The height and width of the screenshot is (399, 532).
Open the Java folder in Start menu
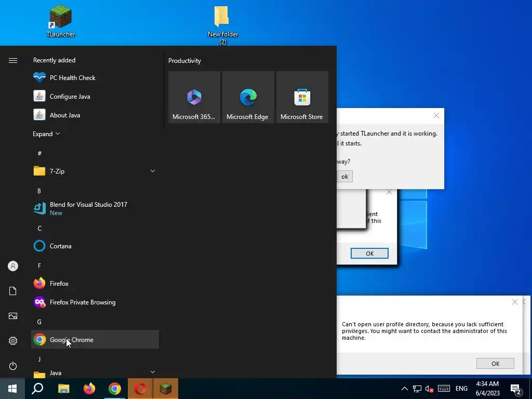pos(95,373)
